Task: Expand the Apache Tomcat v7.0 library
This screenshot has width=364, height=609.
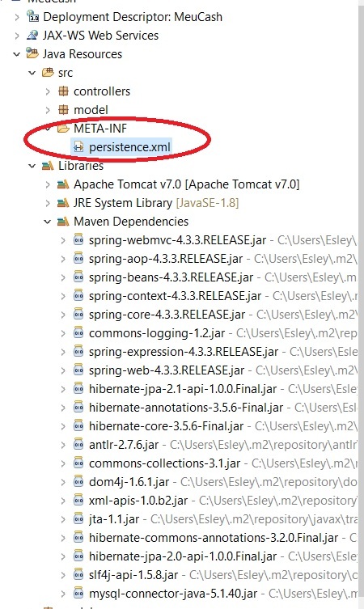Action: [48, 184]
